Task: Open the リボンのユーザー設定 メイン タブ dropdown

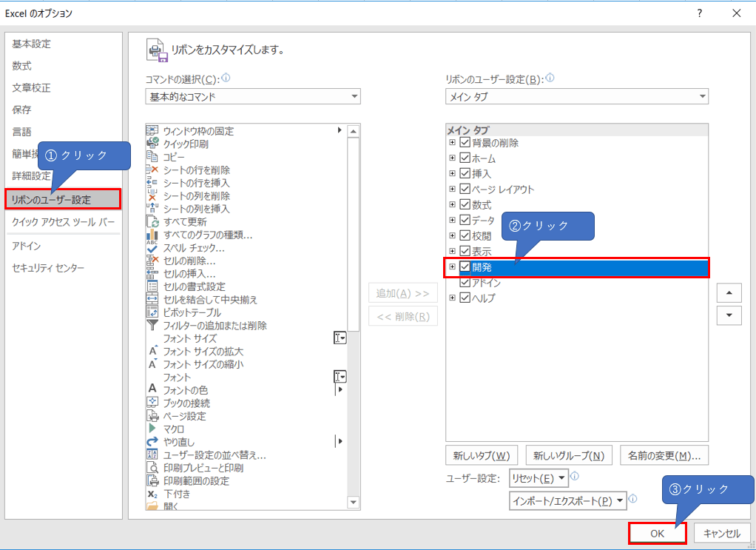Action: pos(577,96)
